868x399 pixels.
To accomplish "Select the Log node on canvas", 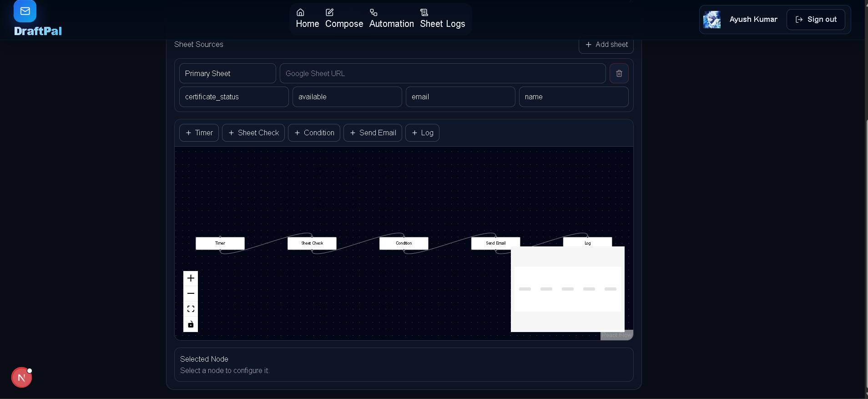I will click(x=588, y=242).
